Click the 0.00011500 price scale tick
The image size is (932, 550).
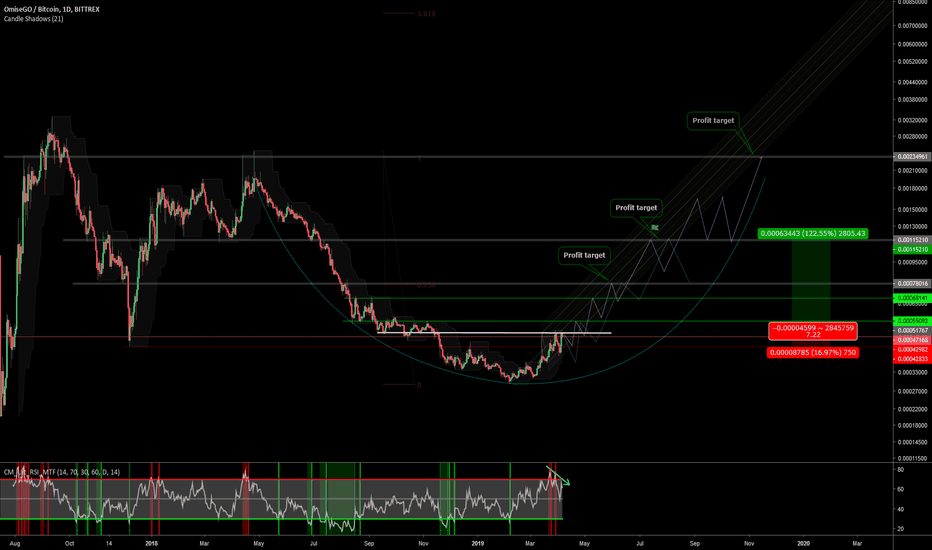click(912, 458)
